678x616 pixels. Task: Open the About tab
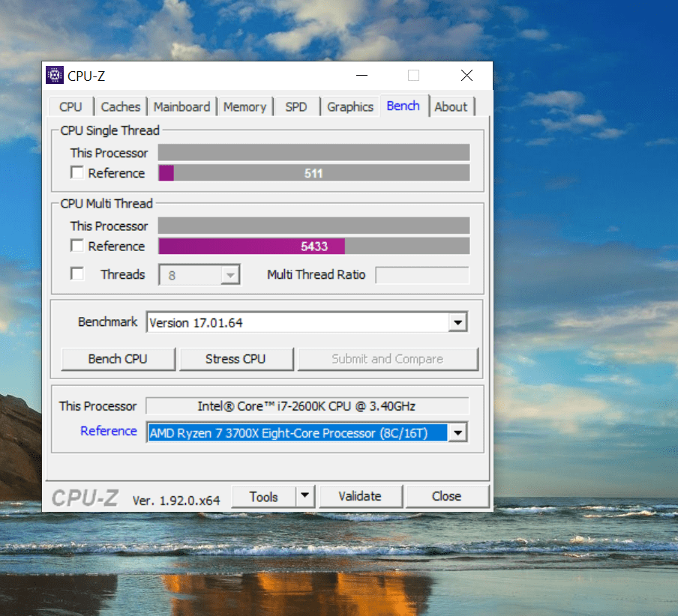(x=451, y=106)
